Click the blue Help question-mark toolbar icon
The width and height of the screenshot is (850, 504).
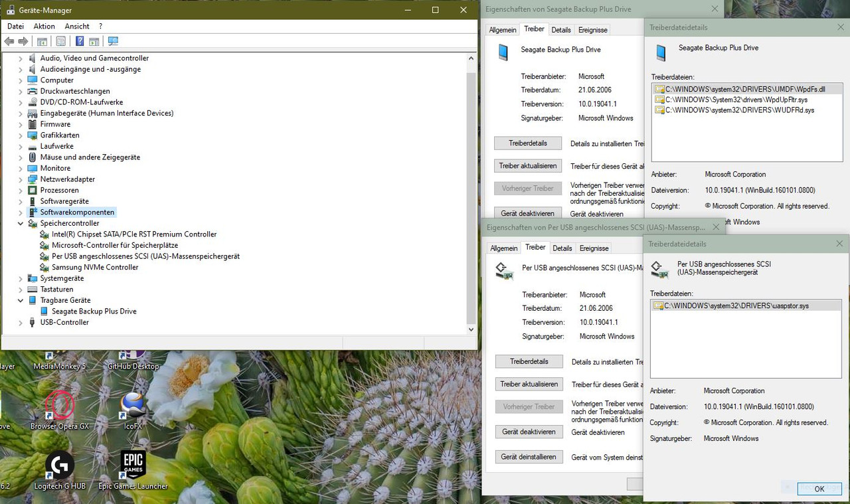click(x=80, y=41)
